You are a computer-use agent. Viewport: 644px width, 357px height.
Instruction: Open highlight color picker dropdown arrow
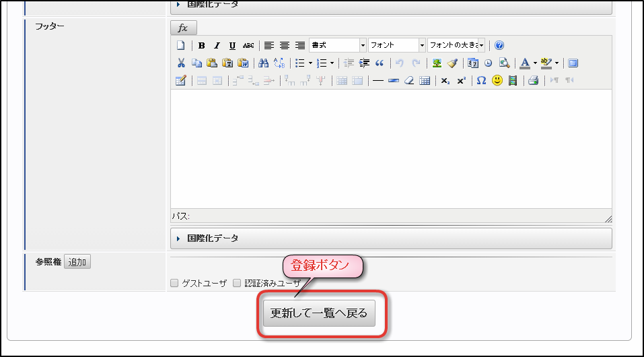pyautogui.click(x=557, y=63)
